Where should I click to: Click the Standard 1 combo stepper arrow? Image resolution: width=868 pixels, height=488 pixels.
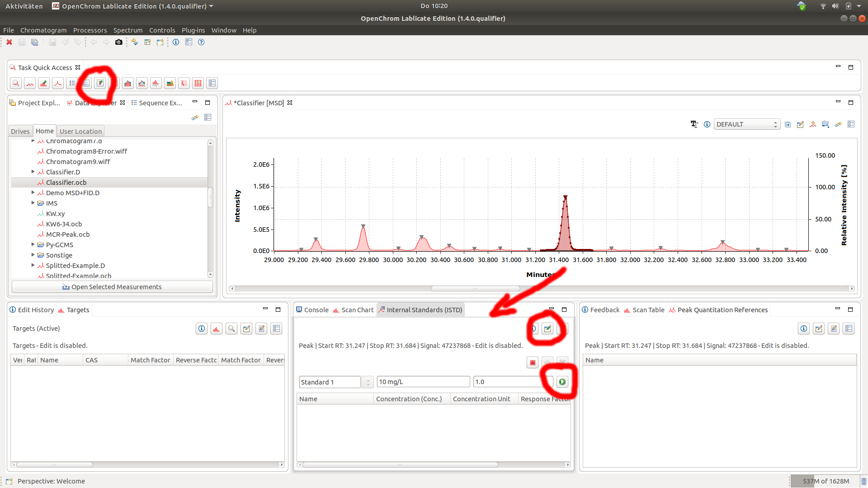click(368, 382)
